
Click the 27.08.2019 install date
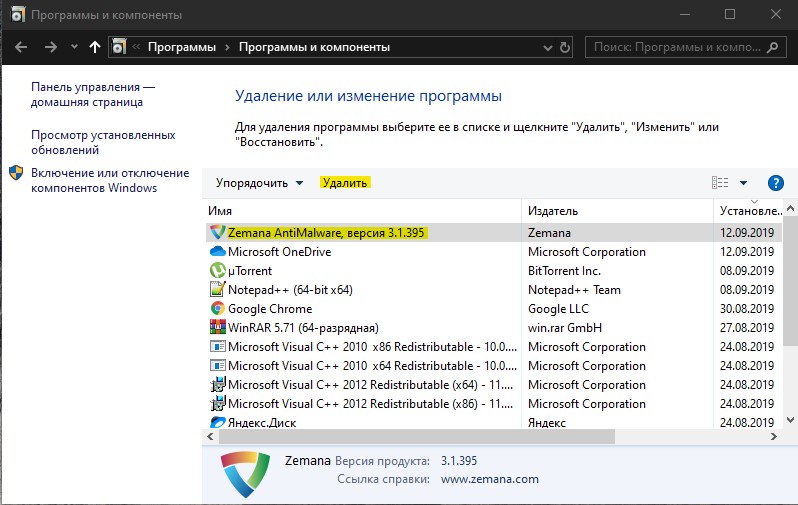tap(747, 328)
